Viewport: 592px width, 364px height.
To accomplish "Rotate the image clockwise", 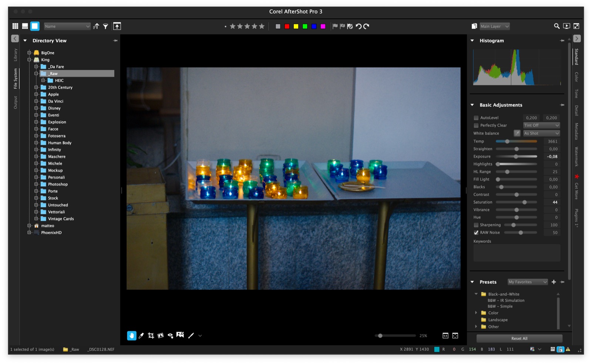I will pos(366,26).
